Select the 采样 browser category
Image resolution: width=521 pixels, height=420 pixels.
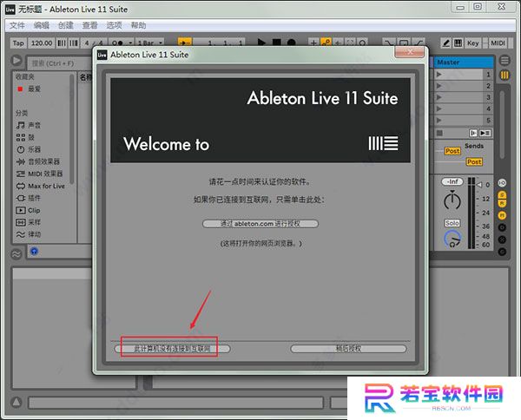tap(34, 222)
